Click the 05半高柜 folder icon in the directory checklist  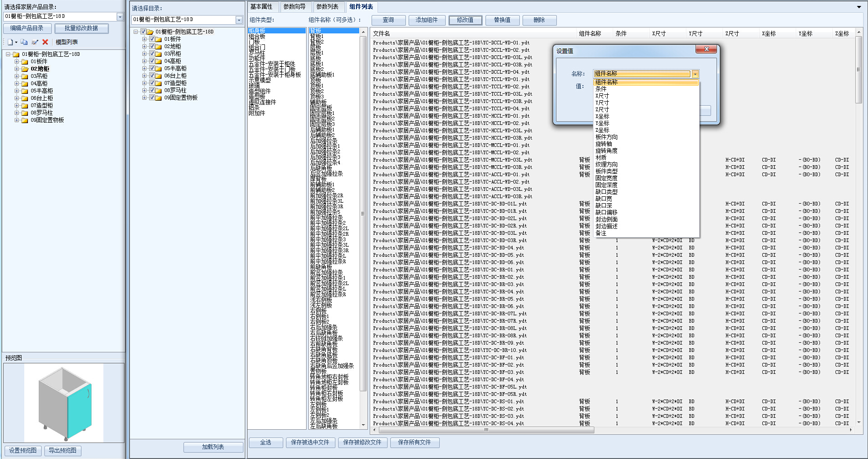coord(158,69)
